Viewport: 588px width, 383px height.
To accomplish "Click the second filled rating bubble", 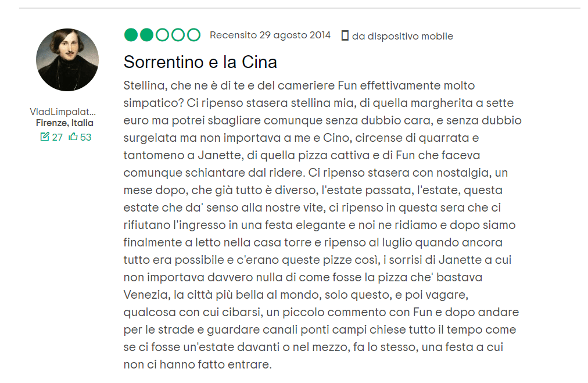I will [x=147, y=35].
